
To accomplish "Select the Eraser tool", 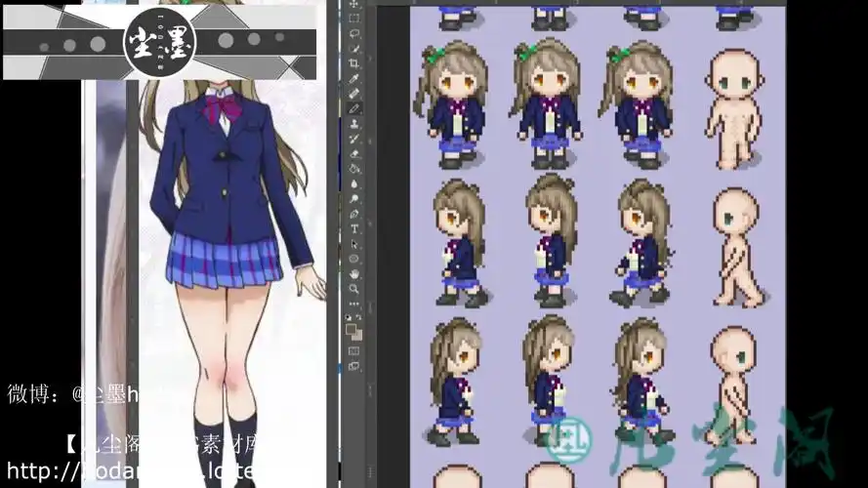I will coord(354,154).
